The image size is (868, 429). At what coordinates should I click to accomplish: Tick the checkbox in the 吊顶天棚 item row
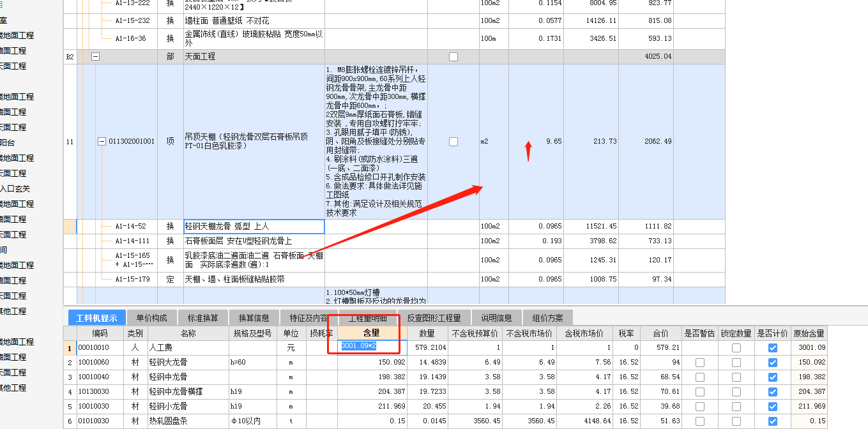coord(453,142)
